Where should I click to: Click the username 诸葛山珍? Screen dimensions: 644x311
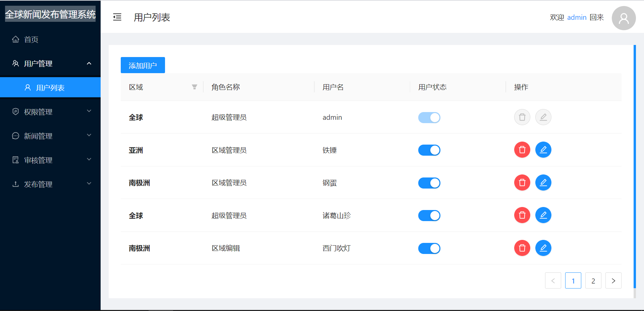pos(336,215)
